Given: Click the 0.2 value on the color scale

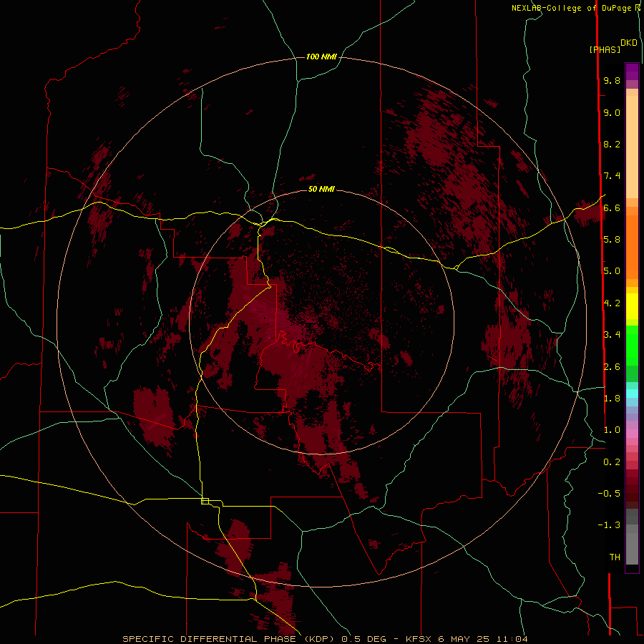Looking at the screenshot, I should coord(612,462).
